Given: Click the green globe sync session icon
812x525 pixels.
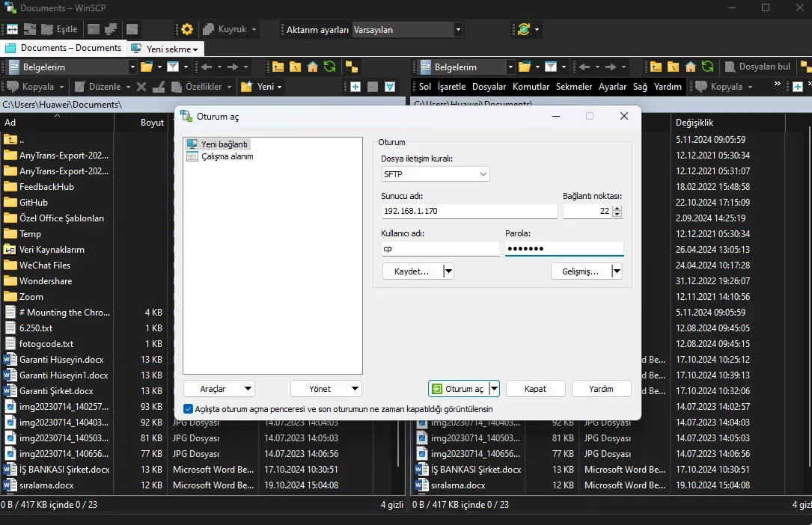Looking at the screenshot, I should click(524, 29).
